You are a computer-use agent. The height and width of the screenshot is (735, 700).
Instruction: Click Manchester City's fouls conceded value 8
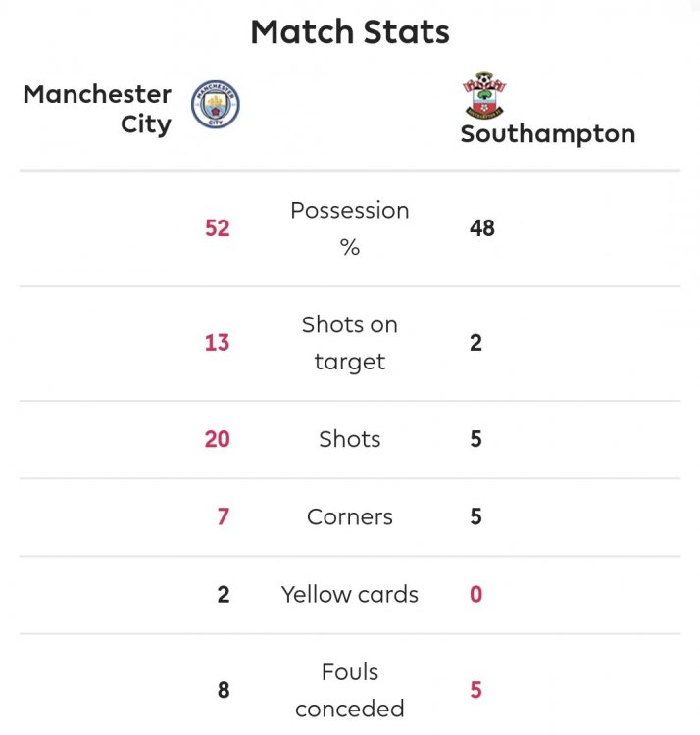pos(223,690)
